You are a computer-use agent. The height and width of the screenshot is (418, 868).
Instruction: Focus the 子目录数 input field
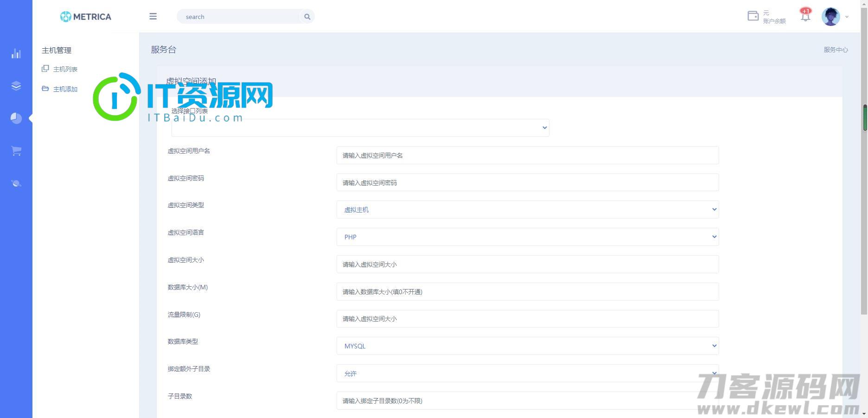tap(528, 401)
